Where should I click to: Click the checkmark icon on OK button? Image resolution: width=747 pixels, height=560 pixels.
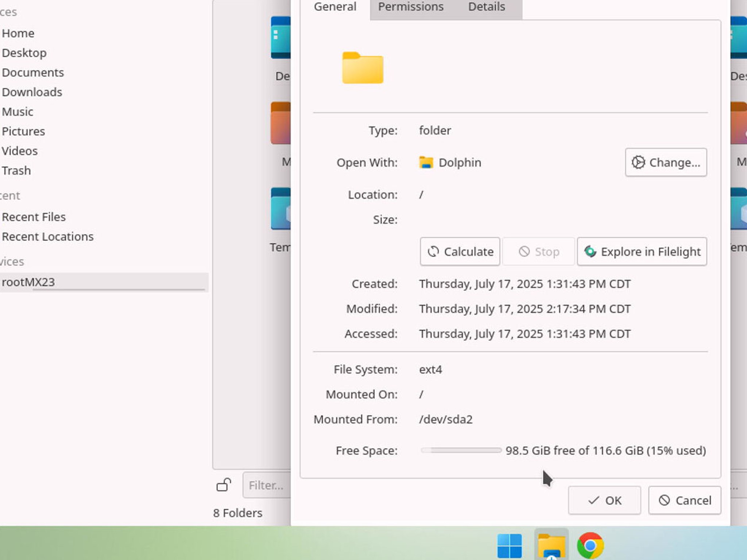coord(593,500)
